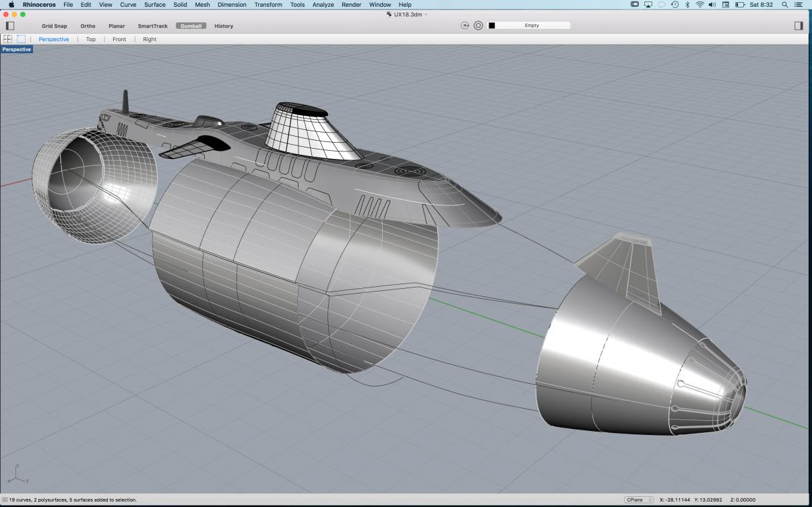812x507 pixels.
Task: Click the object snap target icon
Action: click(478, 26)
